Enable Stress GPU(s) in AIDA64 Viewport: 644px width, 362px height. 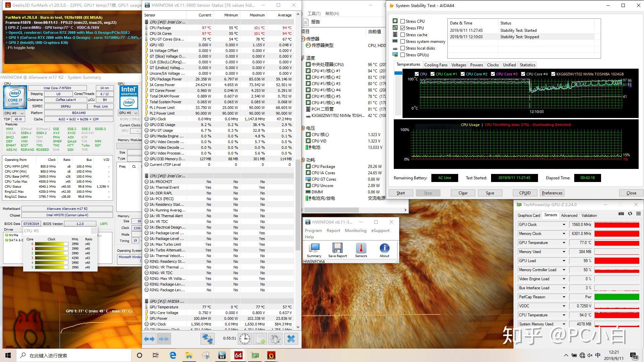[x=403, y=55]
